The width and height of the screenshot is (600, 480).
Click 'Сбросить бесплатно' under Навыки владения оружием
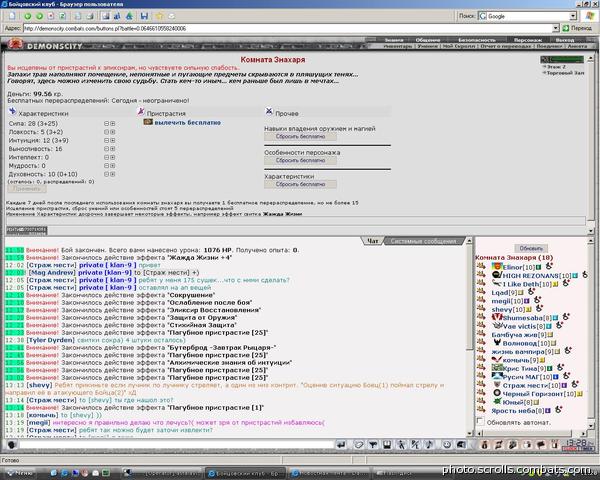(x=300, y=137)
